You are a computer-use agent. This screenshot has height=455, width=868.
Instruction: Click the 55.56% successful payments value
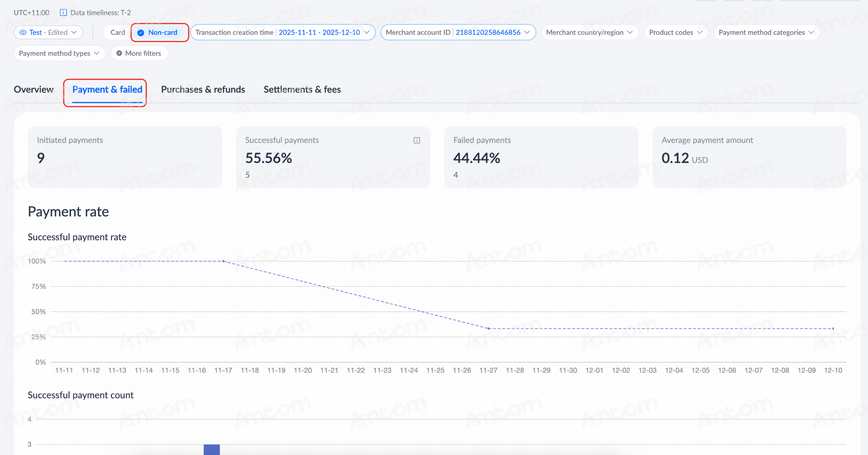pos(269,158)
